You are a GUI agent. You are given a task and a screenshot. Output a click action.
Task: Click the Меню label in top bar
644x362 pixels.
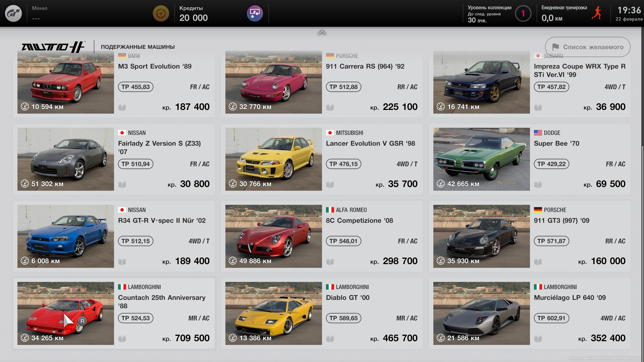pyautogui.click(x=40, y=8)
